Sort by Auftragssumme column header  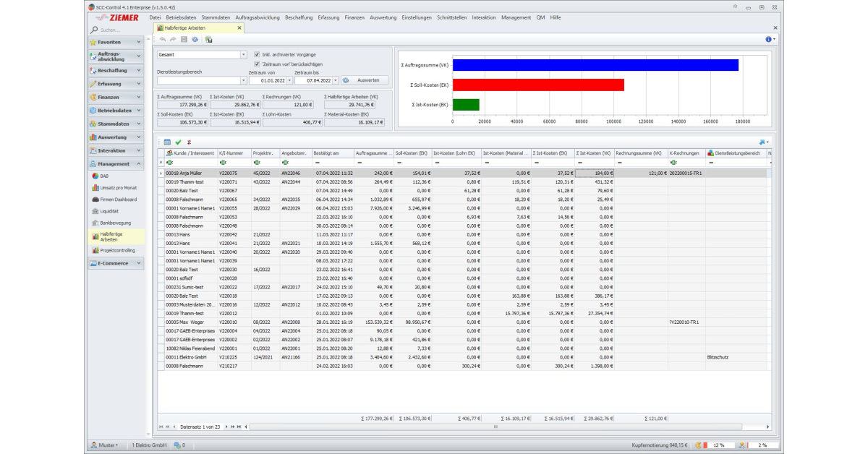pyautogui.click(x=373, y=153)
